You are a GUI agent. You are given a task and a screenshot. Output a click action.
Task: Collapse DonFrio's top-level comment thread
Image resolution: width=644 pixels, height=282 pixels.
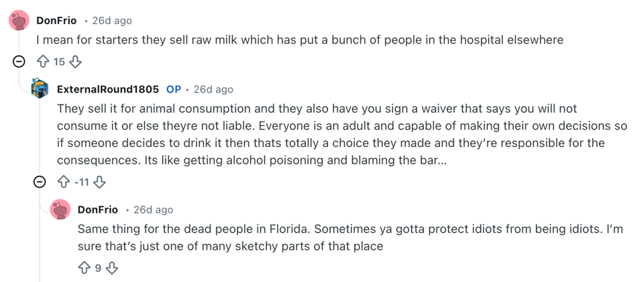pos(19,62)
